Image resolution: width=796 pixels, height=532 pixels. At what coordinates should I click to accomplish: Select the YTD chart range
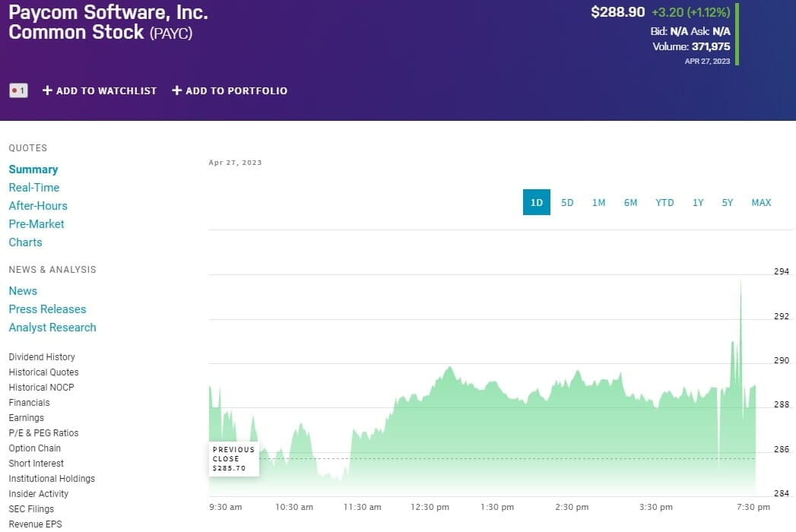(664, 202)
